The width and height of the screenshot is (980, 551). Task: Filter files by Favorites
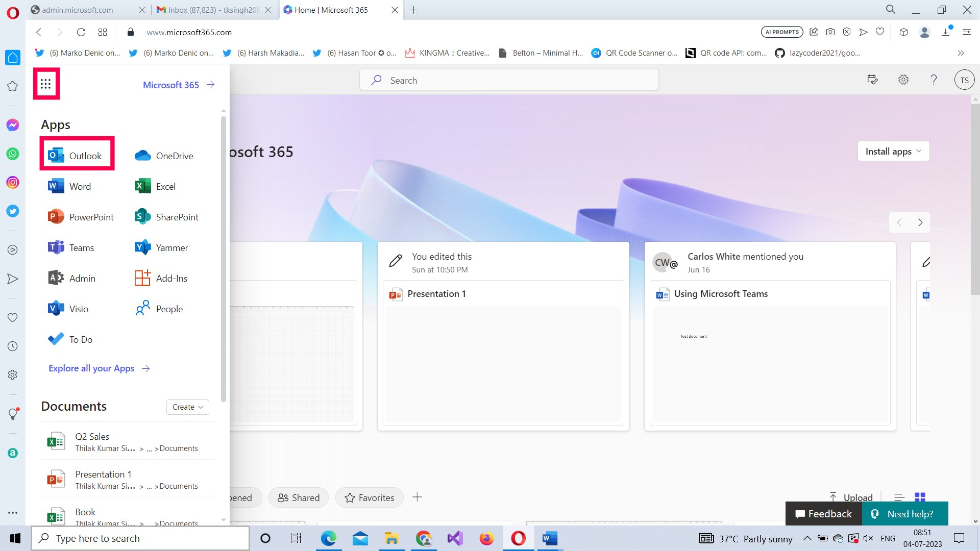pos(369,497)
